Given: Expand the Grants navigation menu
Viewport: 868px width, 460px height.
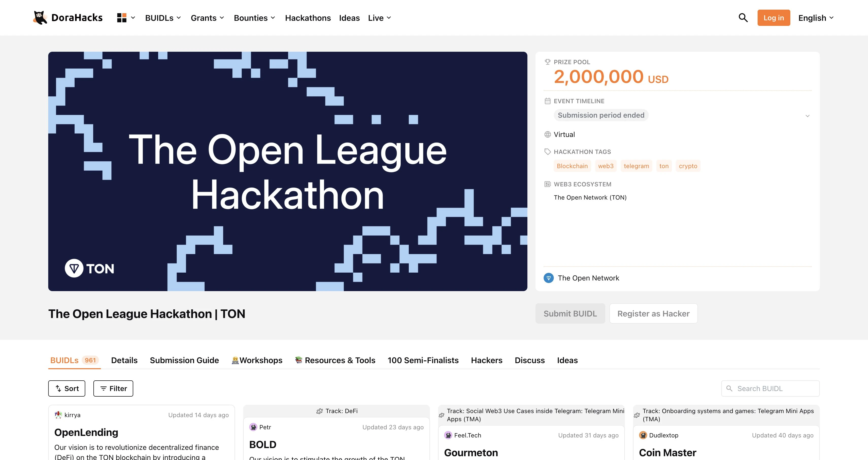Looking at the screenshot, I should (207, 18).
